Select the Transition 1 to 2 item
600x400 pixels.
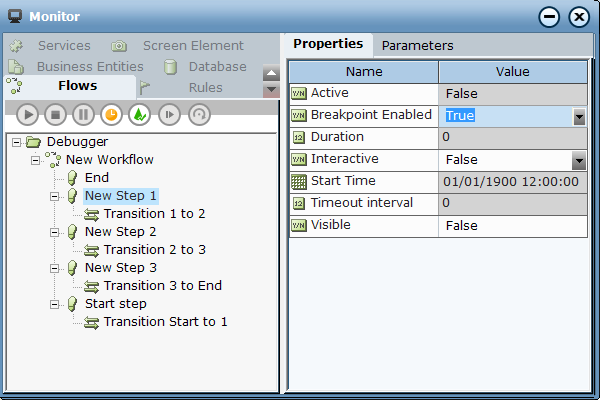(154, 214)
